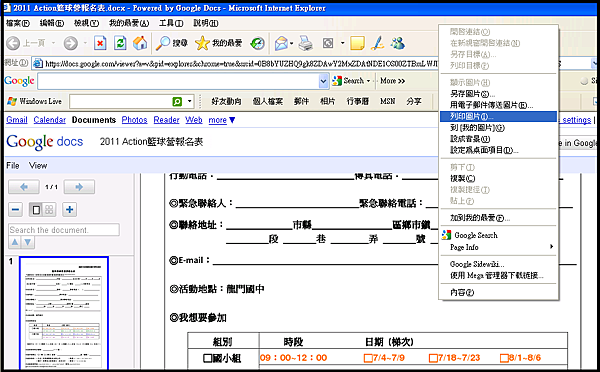Viewport: 600px width, 372px height.
Task: Open the 說明(H) menu
Action: (x=205, y=23)
